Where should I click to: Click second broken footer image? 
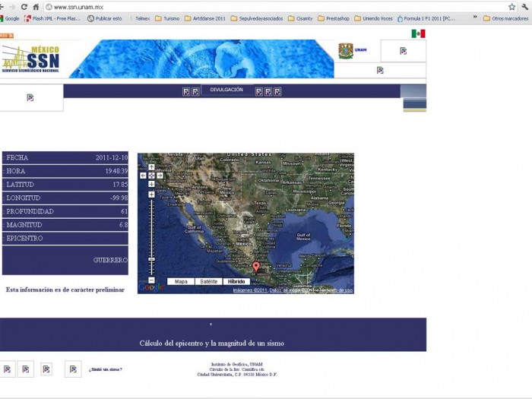click(25, 369)
